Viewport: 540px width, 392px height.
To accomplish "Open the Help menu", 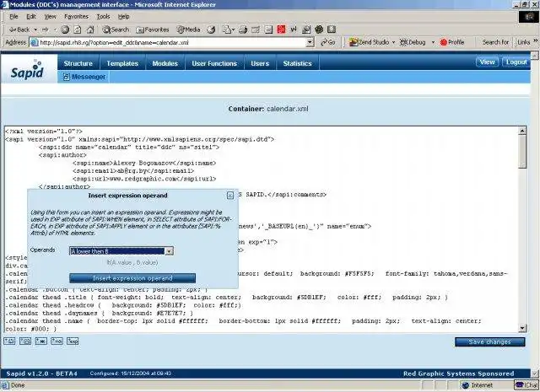I will pyautogui.click(x=124, y=17).
